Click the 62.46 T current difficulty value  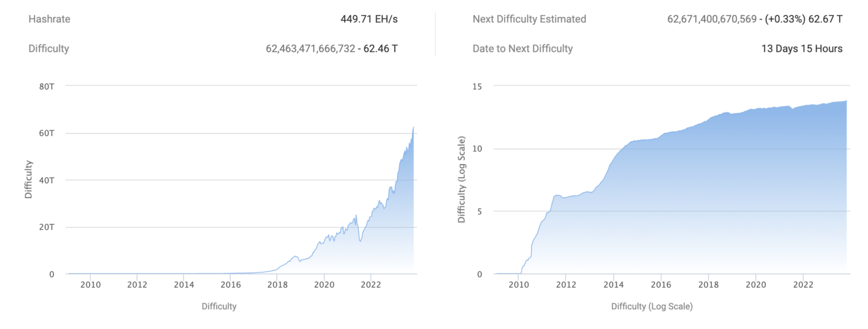coord(380,49)
